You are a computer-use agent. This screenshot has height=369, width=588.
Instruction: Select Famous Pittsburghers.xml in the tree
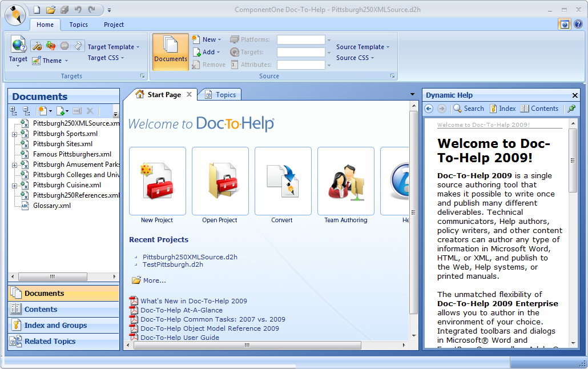click(72, 154)
